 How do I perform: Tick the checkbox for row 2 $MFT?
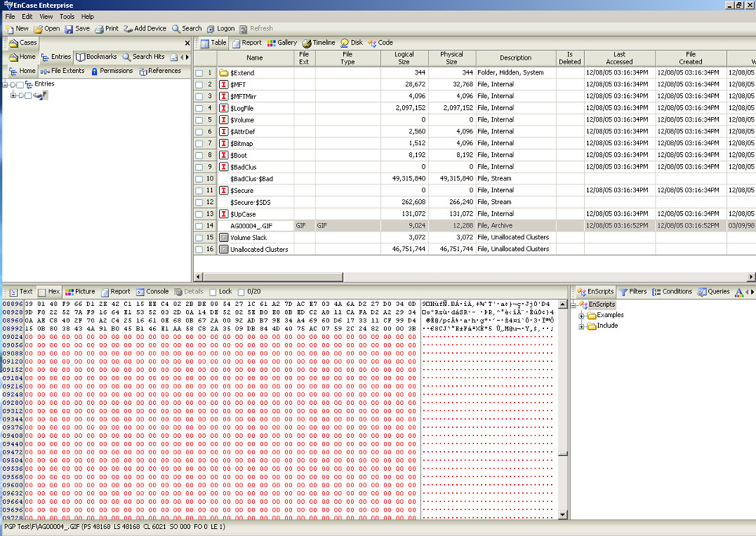coord(199,85)
